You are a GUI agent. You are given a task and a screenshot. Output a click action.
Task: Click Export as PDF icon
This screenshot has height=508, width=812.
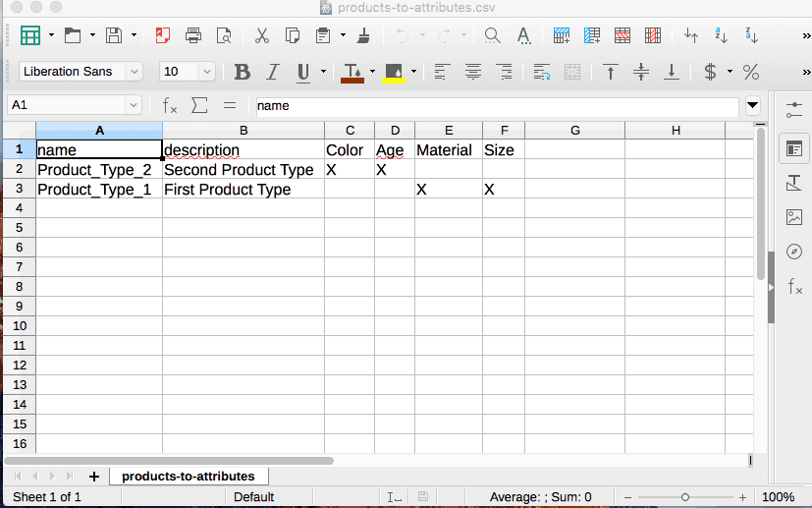(x=163, y=36)
